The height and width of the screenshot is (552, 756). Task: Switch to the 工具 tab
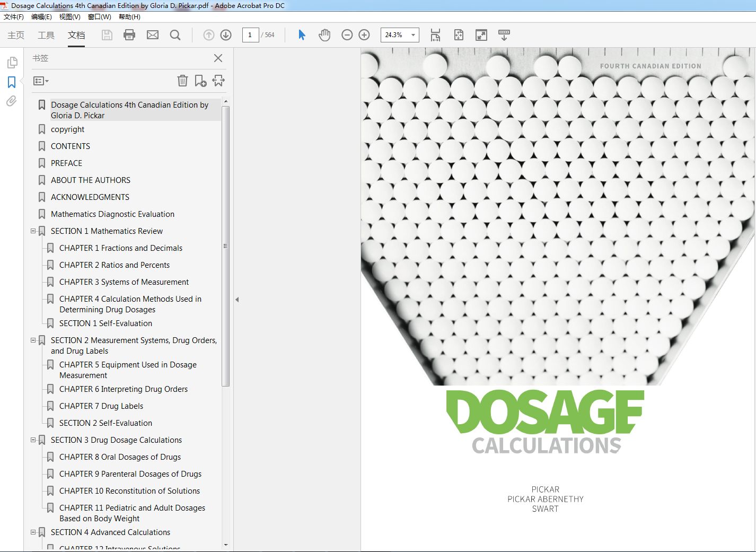(x=46, y=35)
